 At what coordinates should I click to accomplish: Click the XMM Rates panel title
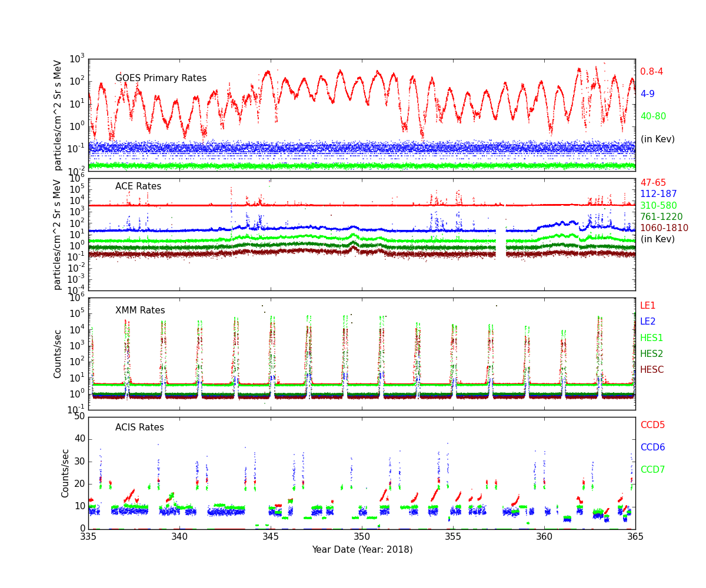140,310
